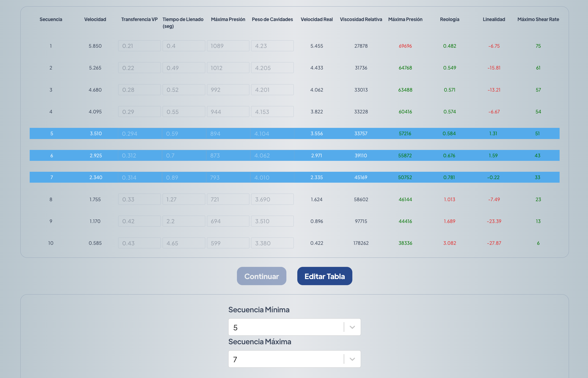Click Peso de Cavidades field showing 4.153

pos(272,112)
